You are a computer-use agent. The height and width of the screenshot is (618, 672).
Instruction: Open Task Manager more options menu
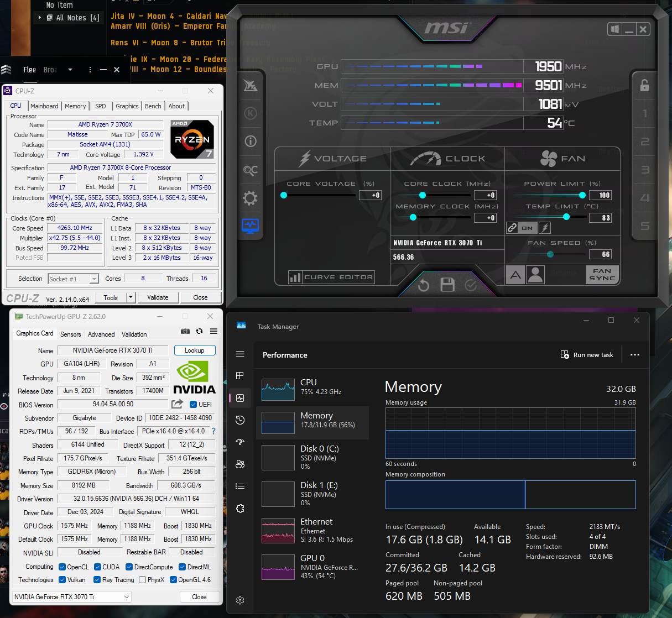(635, 355)
